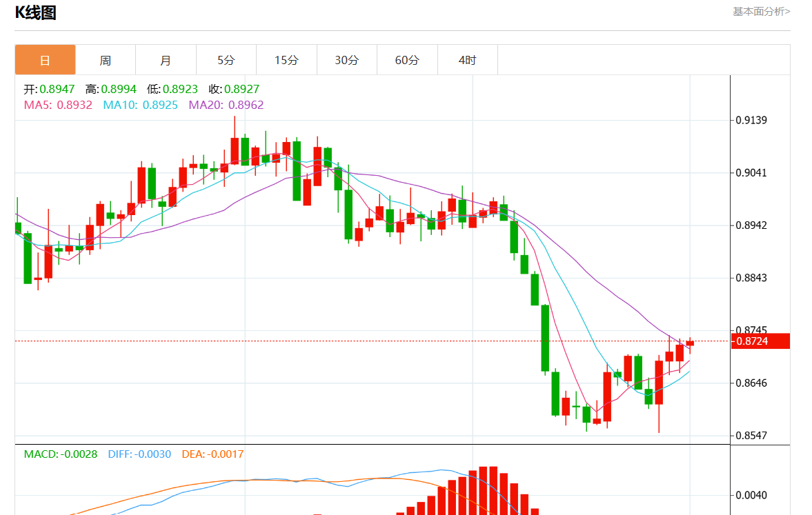The width and height of the screenshot is (812, 515).
Task: Open the 30分 interval tab
Action: coord(347,60)
